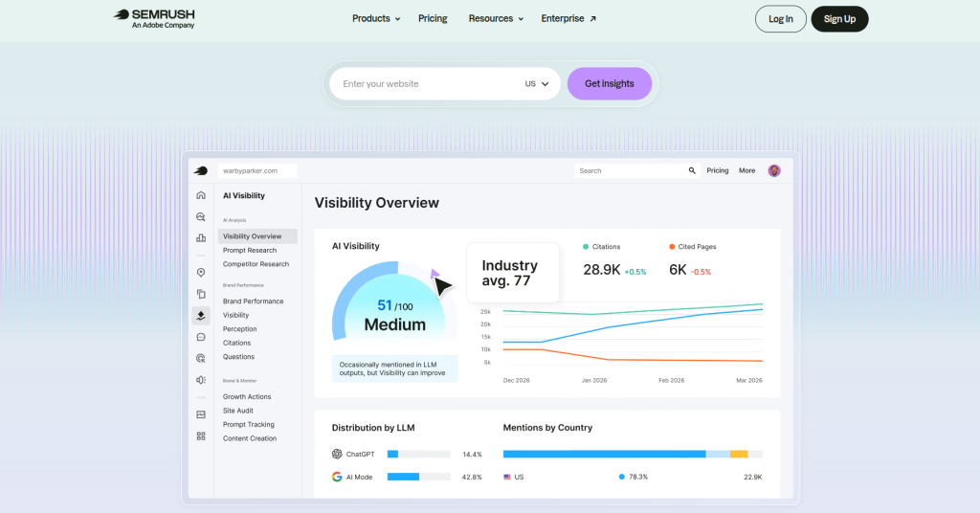Click the AI Visibility score gauge
The height and width of the screenshot is (513, 980).
[394, 301]
